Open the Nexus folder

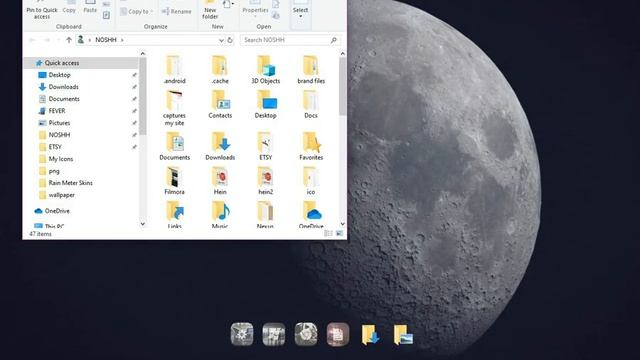[x=265, y=215]
